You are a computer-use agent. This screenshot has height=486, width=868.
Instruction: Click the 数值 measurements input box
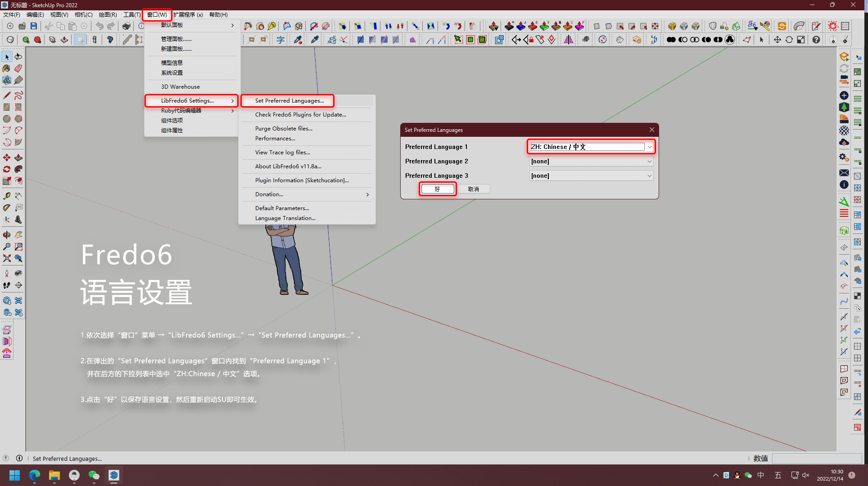point(817,458)
